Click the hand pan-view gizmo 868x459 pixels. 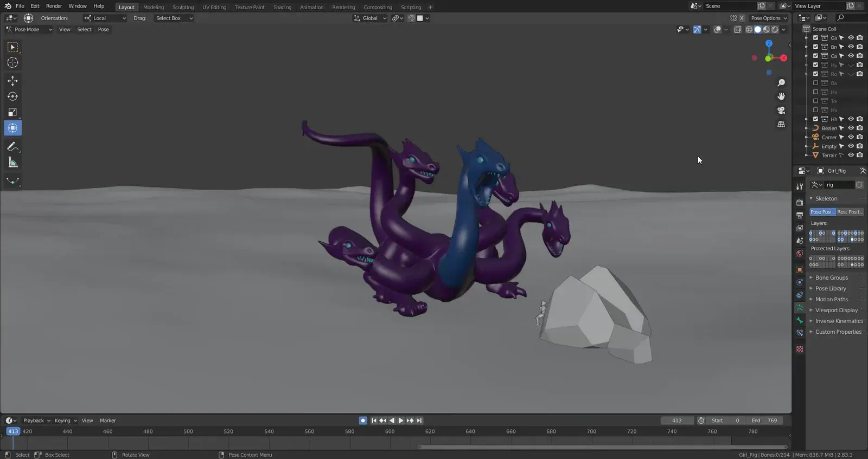781,96
